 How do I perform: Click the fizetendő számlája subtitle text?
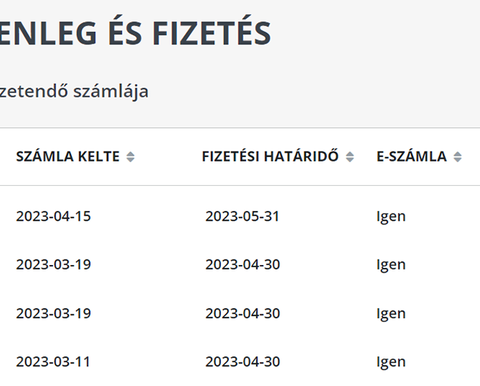74,91
